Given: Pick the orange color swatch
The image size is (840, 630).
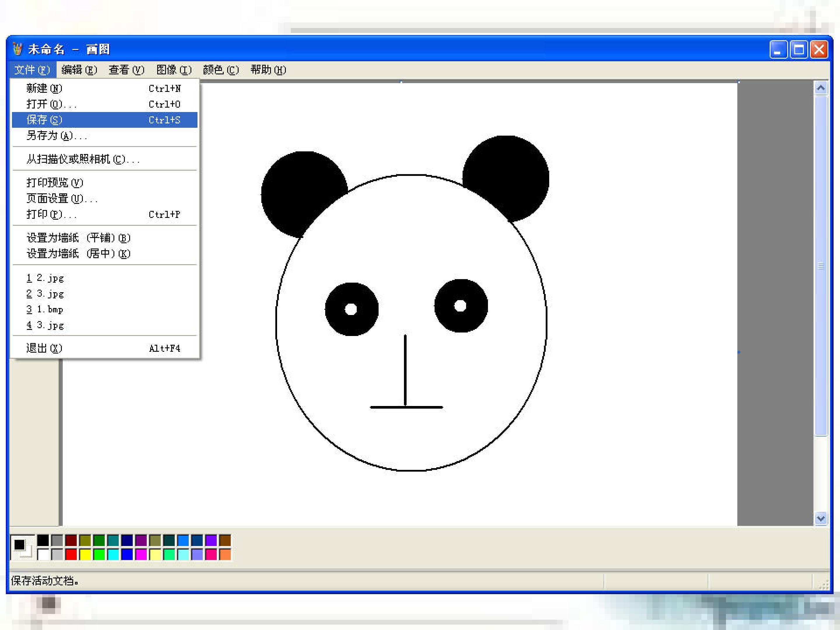Looking at the screenshot, I should (x=225, y=554).
